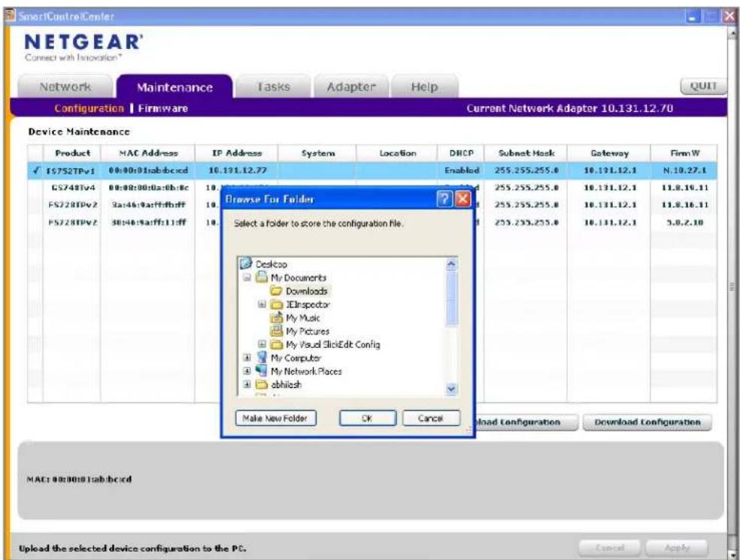The width and height of the screenshot is (740, 560).
Task: Click the My Music label in tree
Action: [302, 318]
